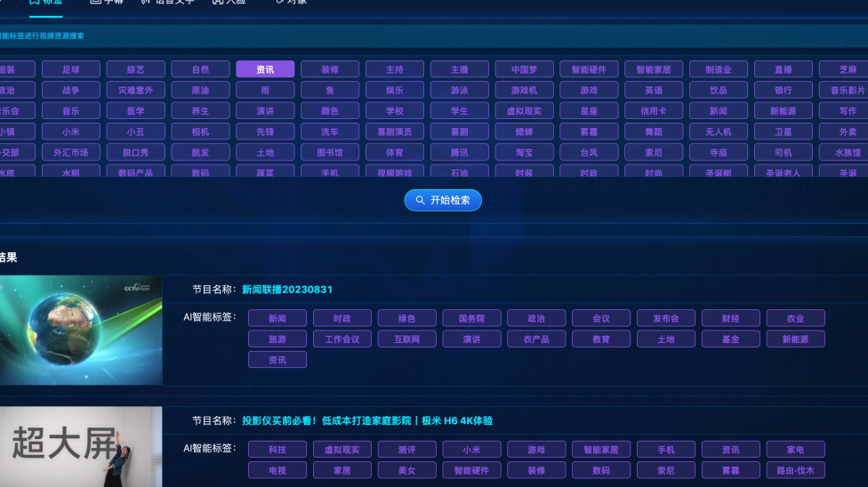Toggle the 直播 tag filter

[784, 69]
